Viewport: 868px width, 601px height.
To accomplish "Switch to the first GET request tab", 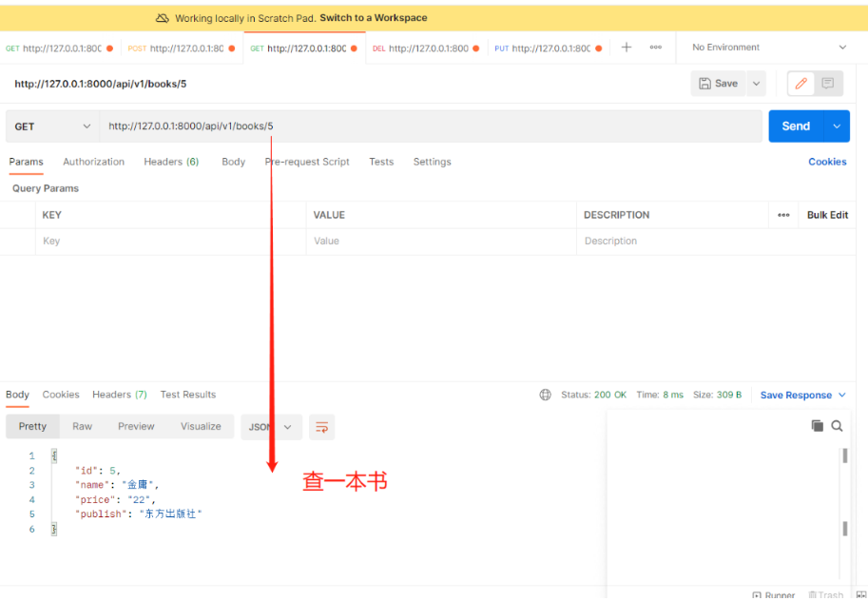I will [59, 48].
